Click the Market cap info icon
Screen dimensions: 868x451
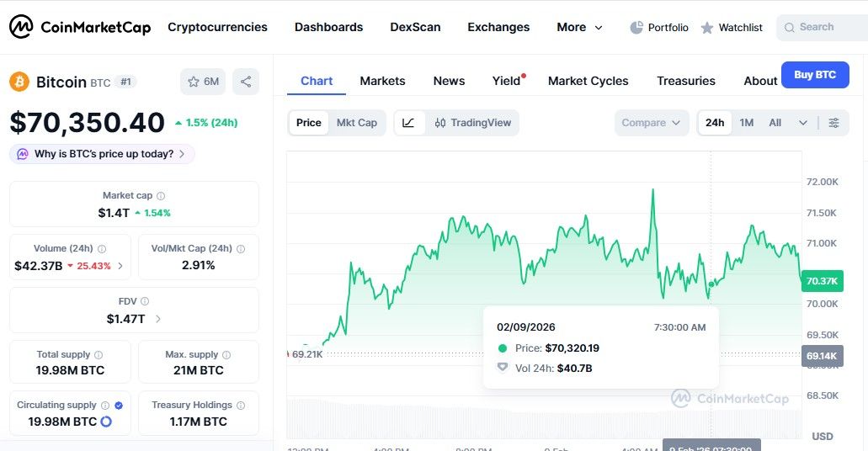pos(161,196)
